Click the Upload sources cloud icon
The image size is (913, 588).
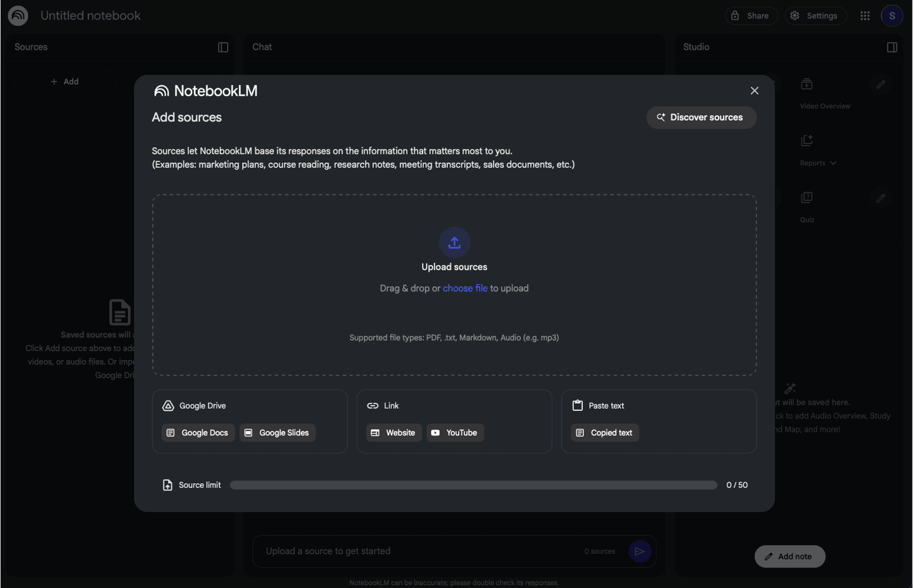tap(454, 242)
